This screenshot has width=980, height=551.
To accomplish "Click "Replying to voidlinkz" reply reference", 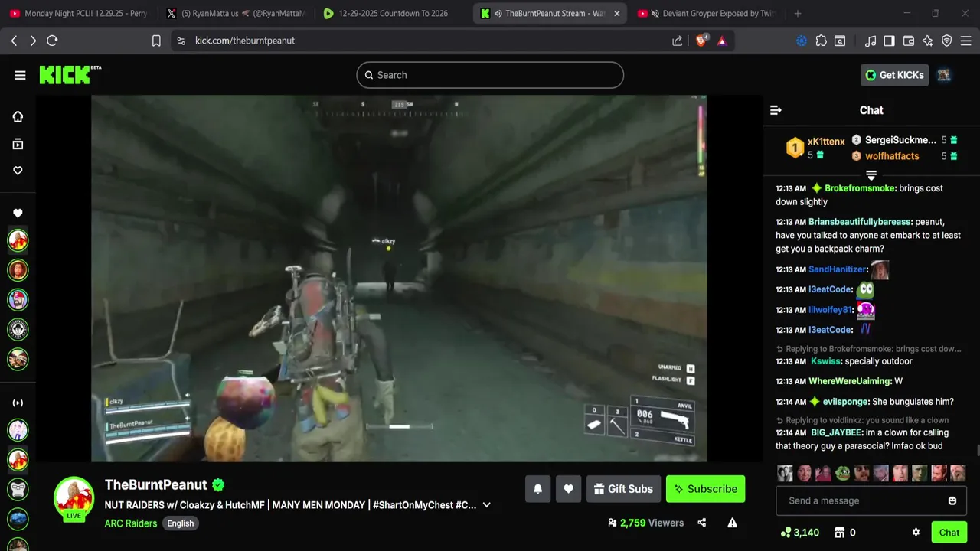I will (x=862, y=420).
